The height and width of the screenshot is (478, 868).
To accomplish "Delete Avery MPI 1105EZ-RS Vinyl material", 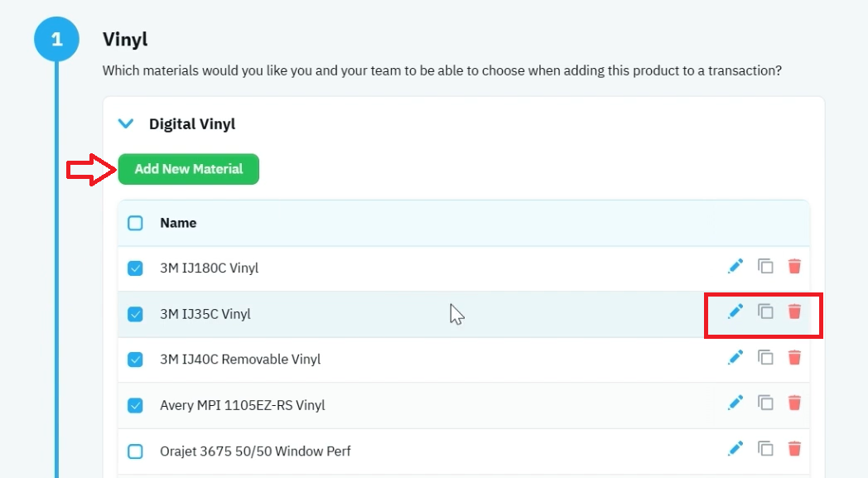I will pyautogui.click(x=794, y=403).
